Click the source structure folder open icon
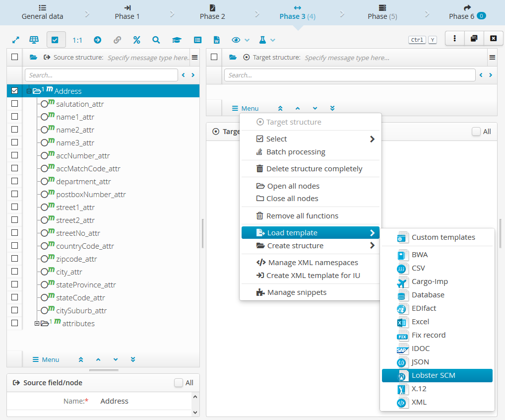The height and width of the screenshot is (420, 505). [34, 58]
